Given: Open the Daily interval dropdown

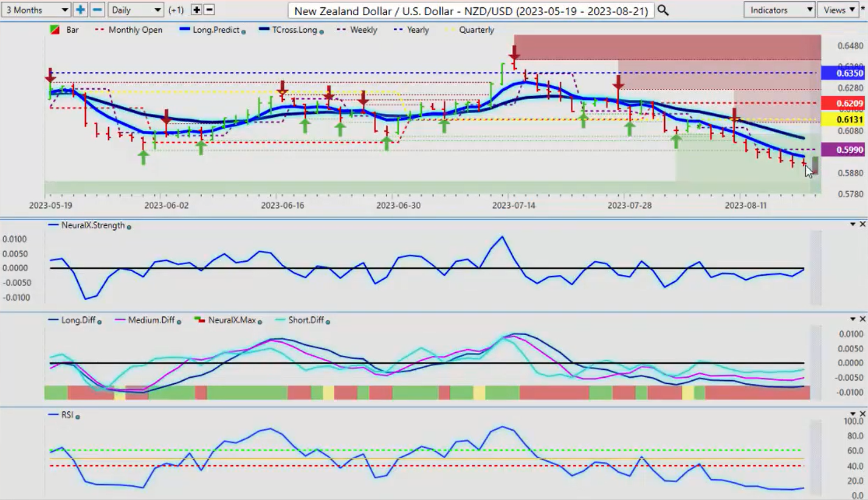Looking at the screenshot, I should [137, 10].
